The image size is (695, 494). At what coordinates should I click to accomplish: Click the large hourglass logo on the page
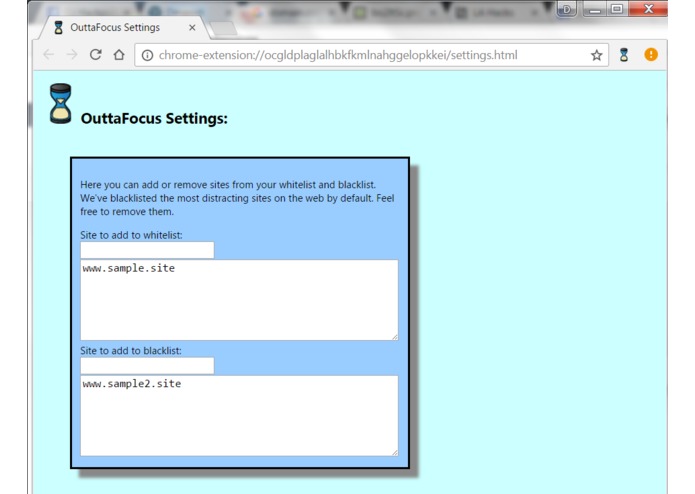(60, 103)
